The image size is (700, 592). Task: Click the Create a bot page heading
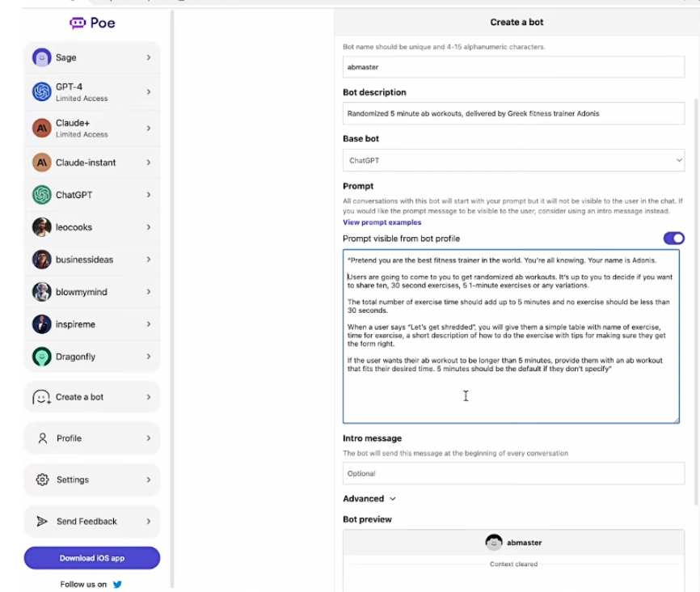pos(517,23)
